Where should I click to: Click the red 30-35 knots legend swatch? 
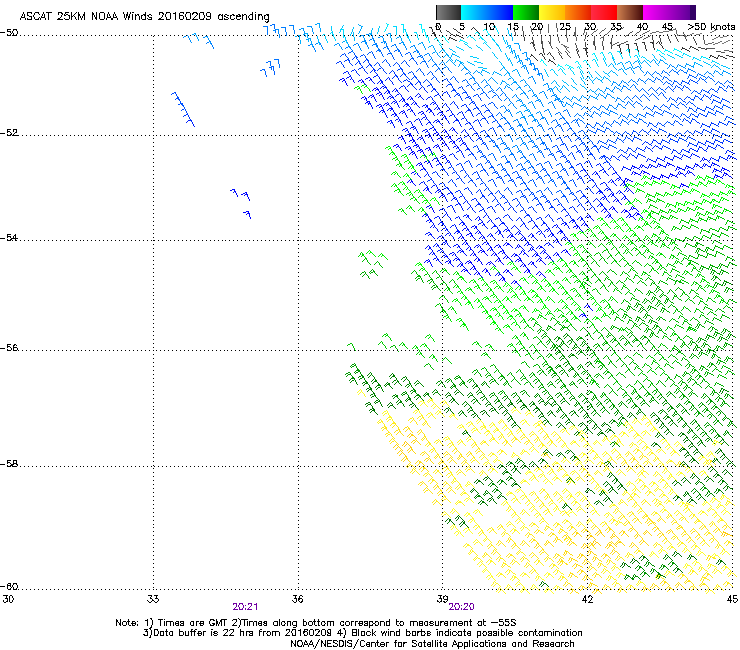click(x=604, y=12)
